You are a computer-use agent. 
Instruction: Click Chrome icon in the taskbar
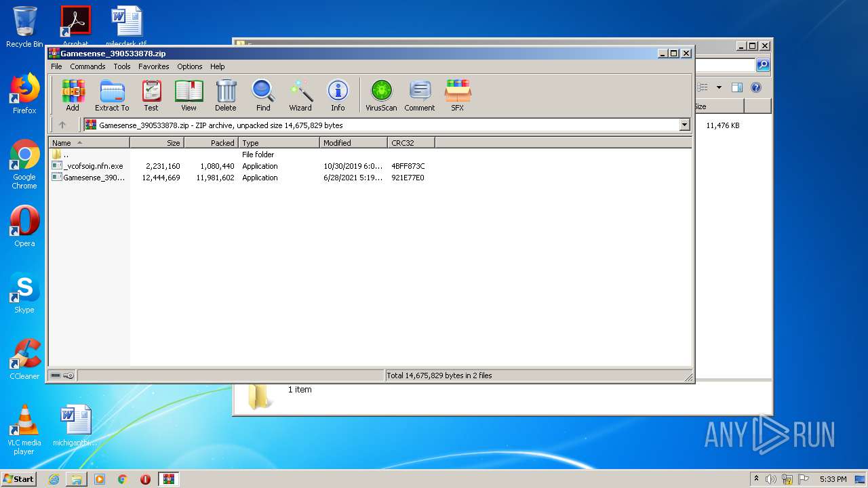click(123, 479)
